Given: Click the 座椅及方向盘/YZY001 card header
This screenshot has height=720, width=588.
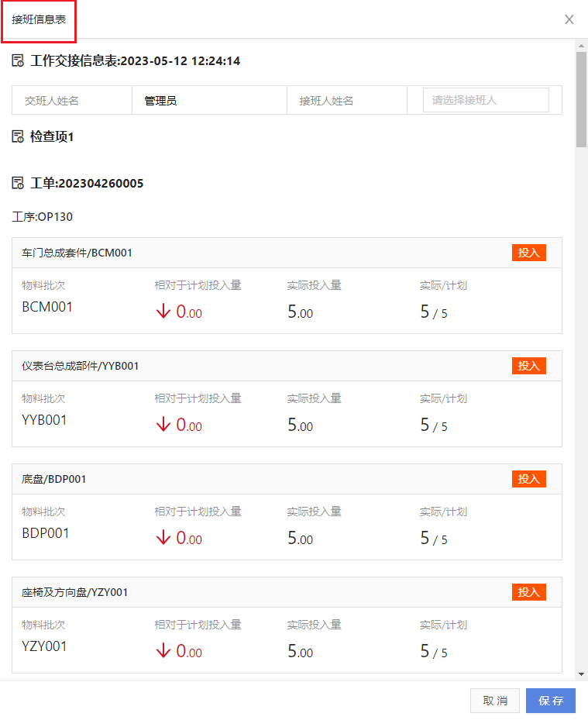Looking at the screenshot, I should pyautogui.click(x=287, y=592).
